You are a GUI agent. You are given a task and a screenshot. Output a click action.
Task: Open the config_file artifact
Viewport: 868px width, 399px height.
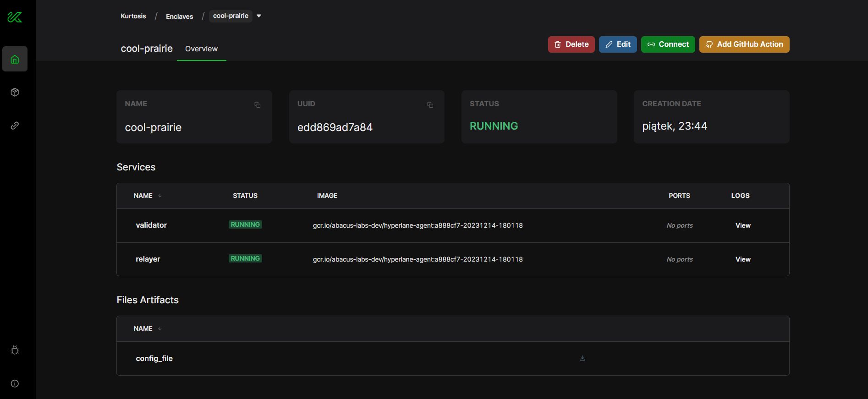[154, 359]
